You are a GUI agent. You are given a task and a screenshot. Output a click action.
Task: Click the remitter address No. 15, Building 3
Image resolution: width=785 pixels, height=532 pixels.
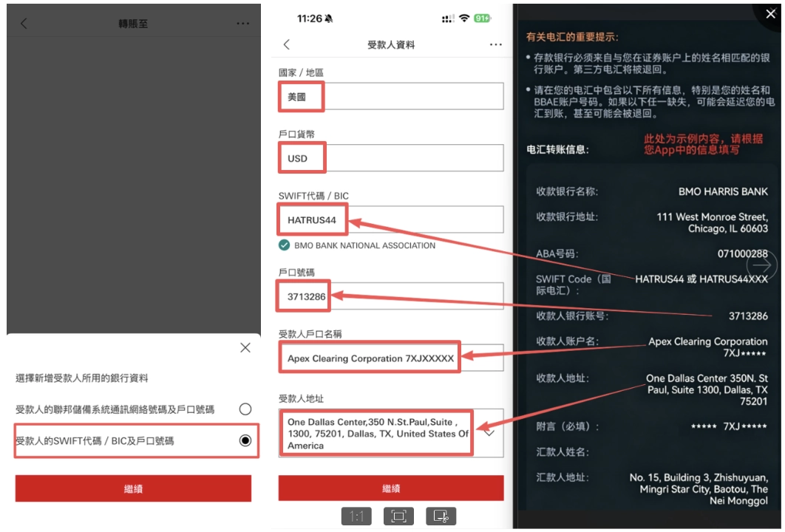point(699,489)
